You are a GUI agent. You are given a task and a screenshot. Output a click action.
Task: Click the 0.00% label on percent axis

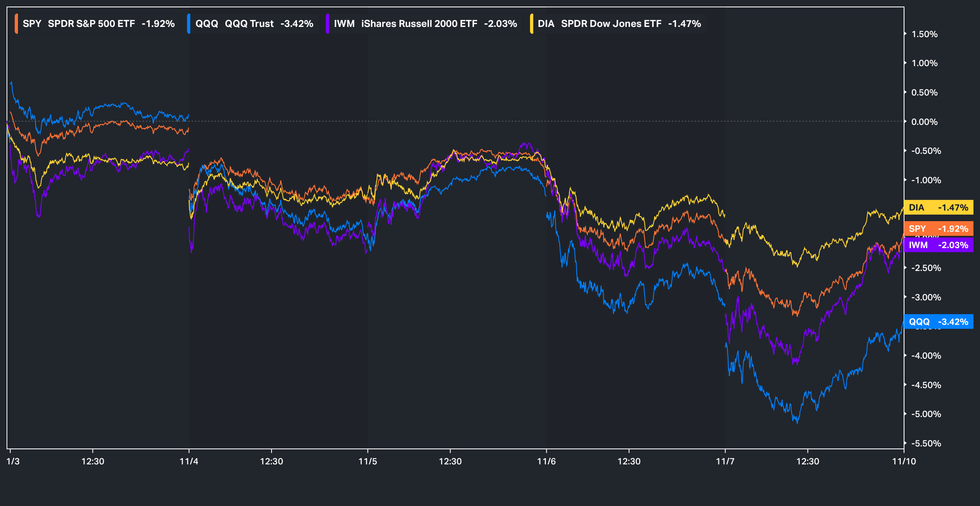[x=924, y=122]
